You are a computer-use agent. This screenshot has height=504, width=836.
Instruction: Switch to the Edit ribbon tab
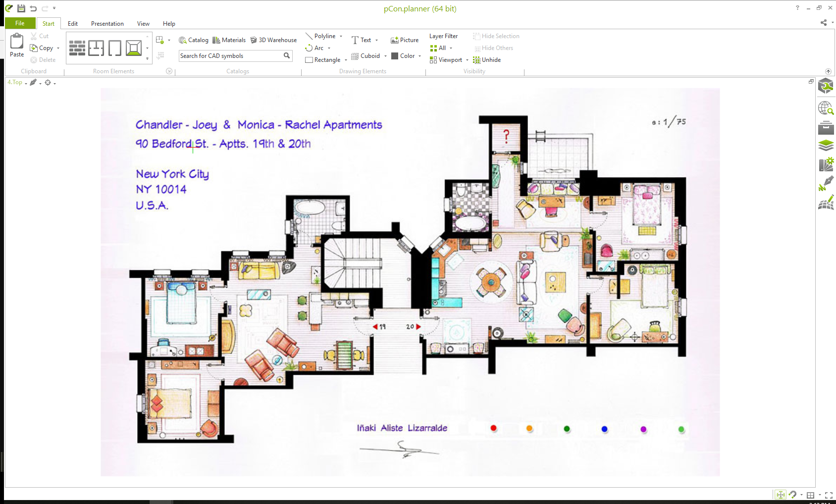pos(73,23)
